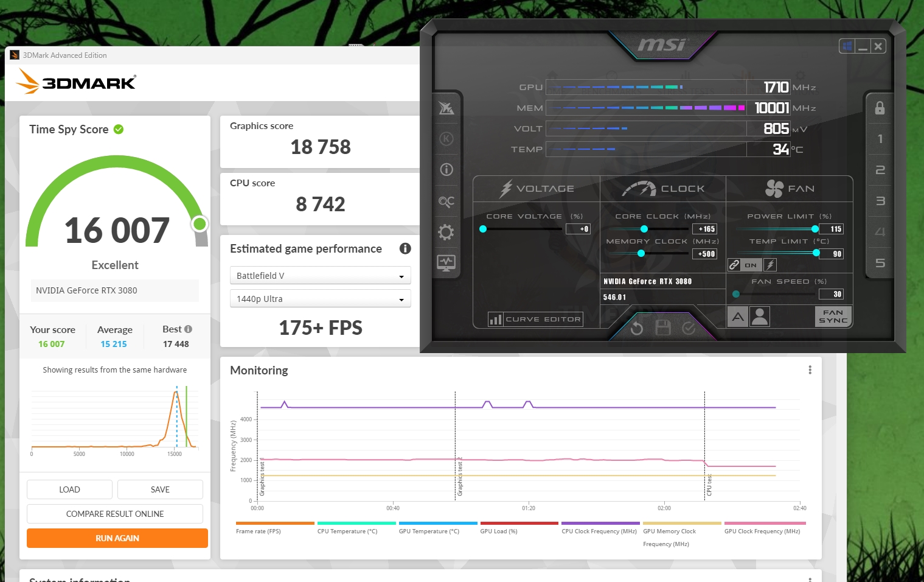
Task: Toggle the Fan Sync button
Action: (x=833, y=317)
